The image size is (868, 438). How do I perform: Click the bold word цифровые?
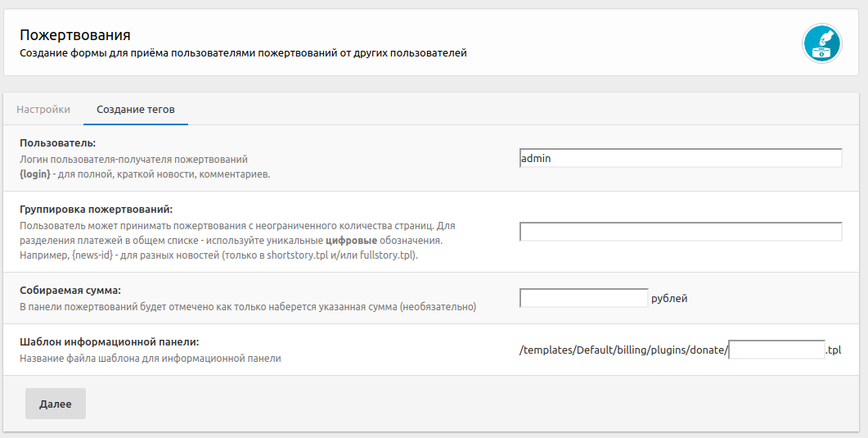(352, 241)
